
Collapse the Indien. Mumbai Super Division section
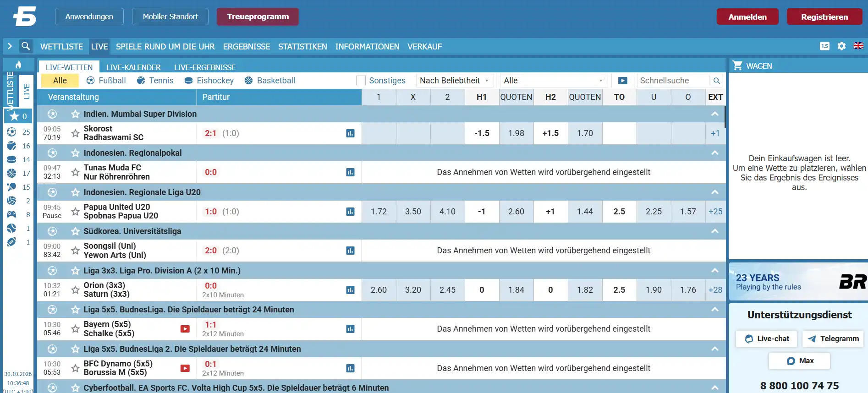[x=714, y=114]
